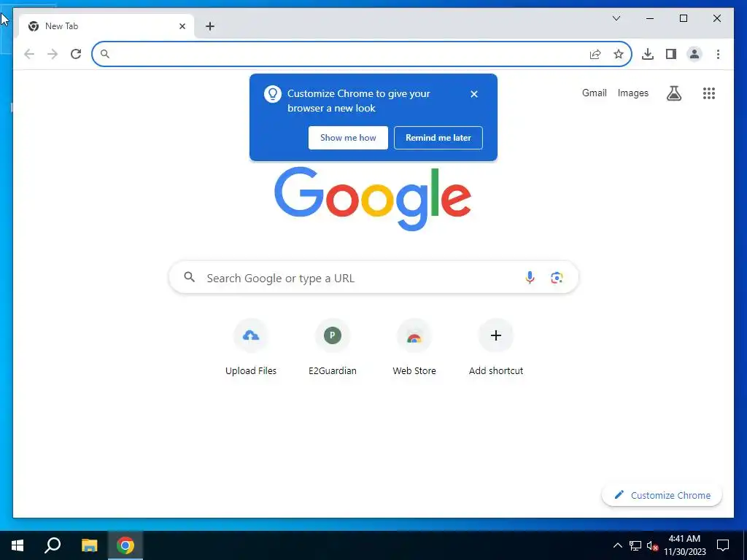Viewport: 747px width, 560px height.
Task: Bookmark this tab with the star icon
Action: point(619,54)
